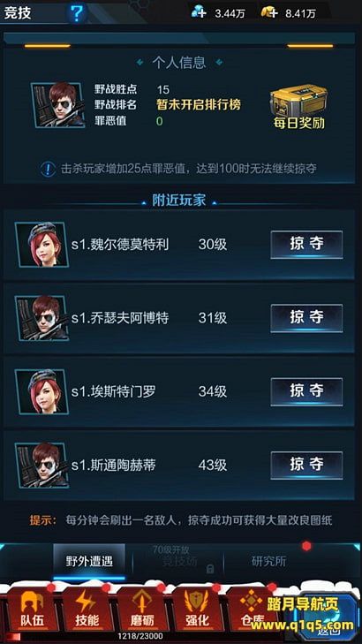Image resolution: width=362 pixels, height=644 pixels.
Task: Tap avatar of s1.埃斯特门罗
Action: point(41,392)
